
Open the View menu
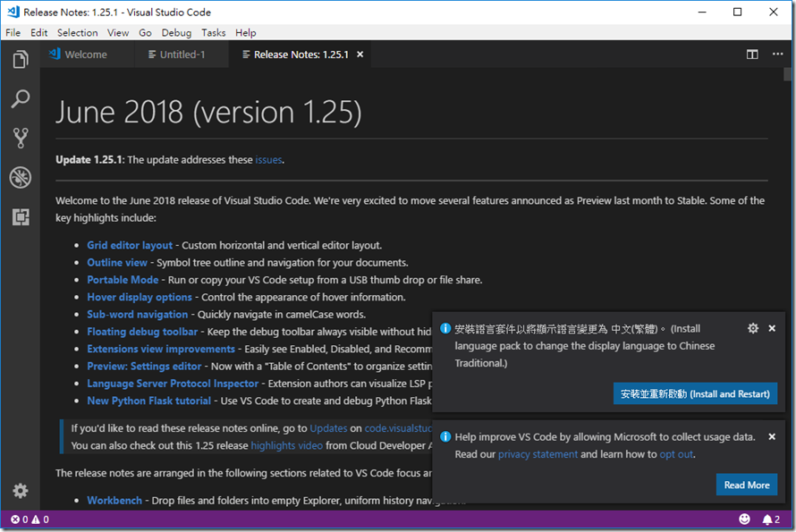point(118,32)
